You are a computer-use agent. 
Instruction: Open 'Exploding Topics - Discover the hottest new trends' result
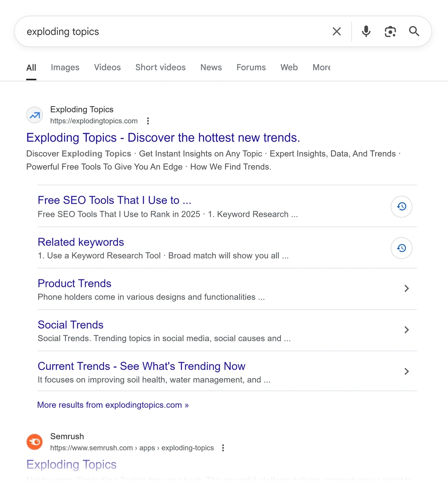pyautogui.click(x=163, y=138)
